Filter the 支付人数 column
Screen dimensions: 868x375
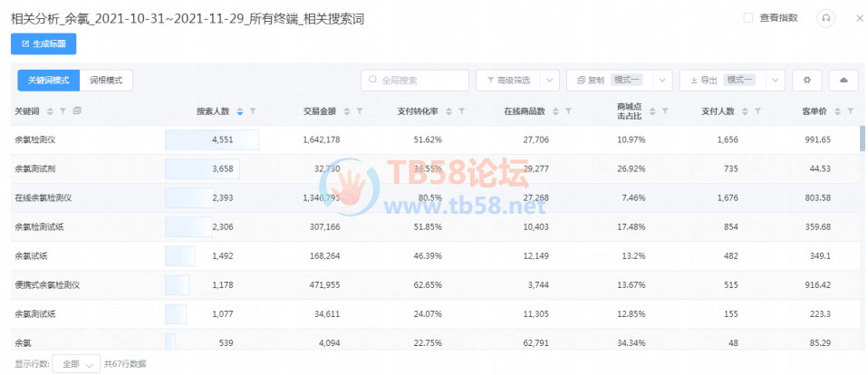(757, 111)
